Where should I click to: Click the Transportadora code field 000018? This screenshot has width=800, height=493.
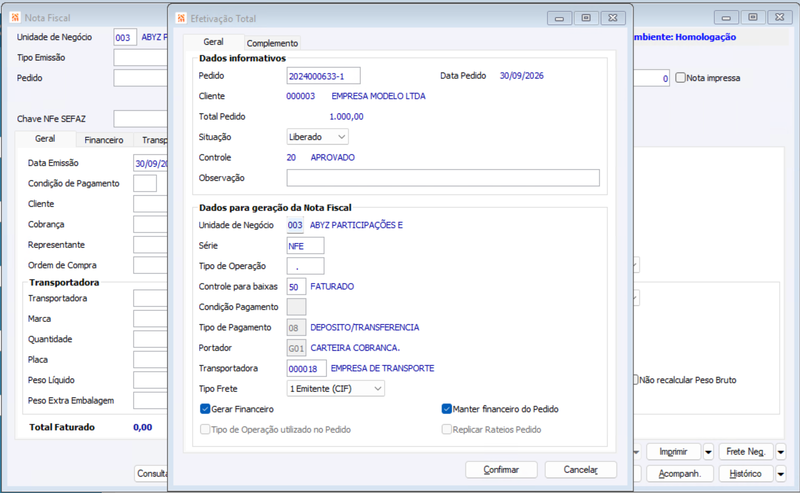tap(306, 368)
